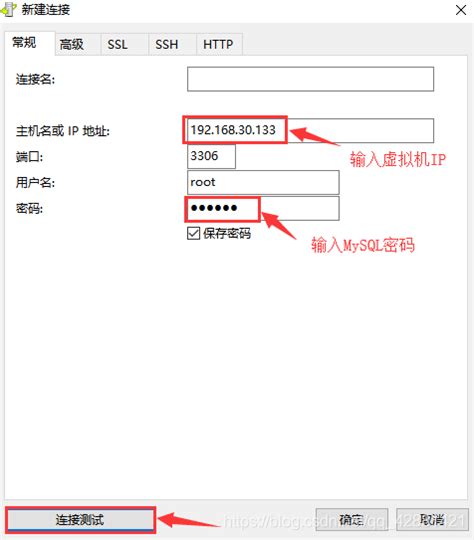Switch to the 常规 tab

click(x=24, y=43)
